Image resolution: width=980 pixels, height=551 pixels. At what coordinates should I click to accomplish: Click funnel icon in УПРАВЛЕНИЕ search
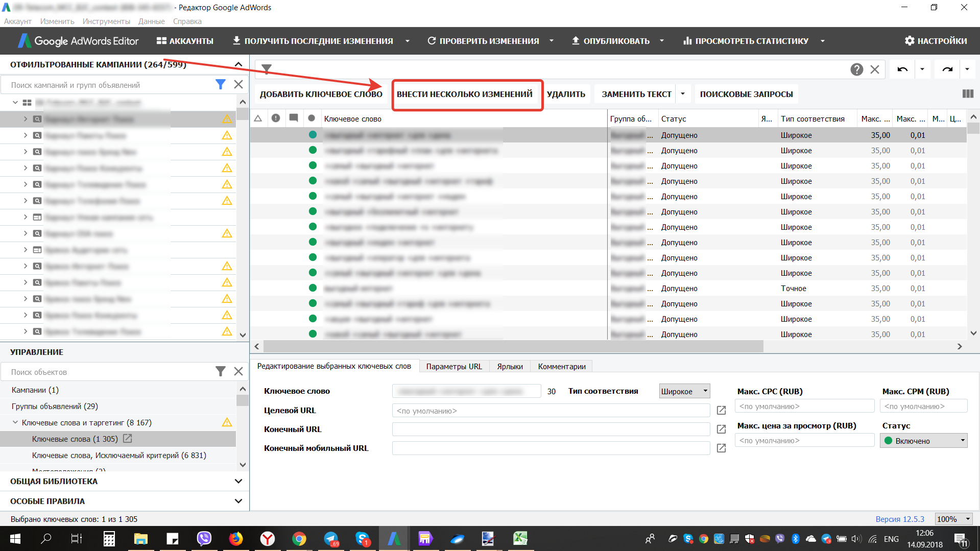(221, 372)
